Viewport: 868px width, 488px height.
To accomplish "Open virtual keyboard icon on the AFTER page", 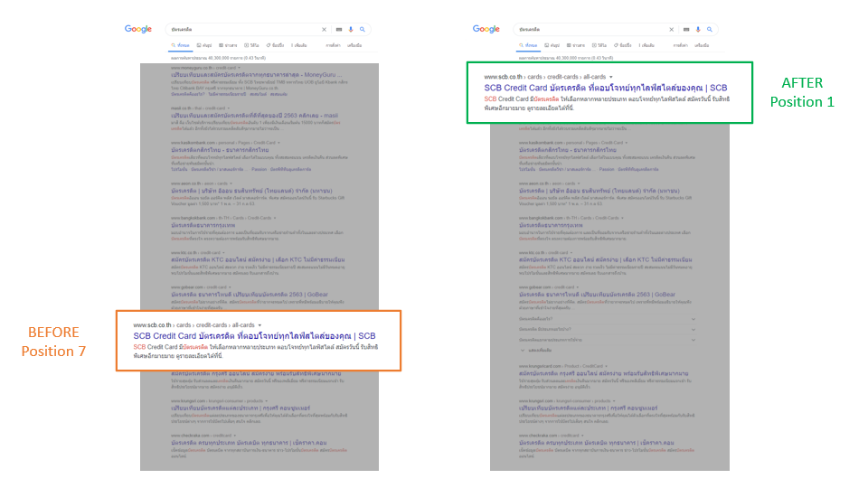I will point(686,29).
